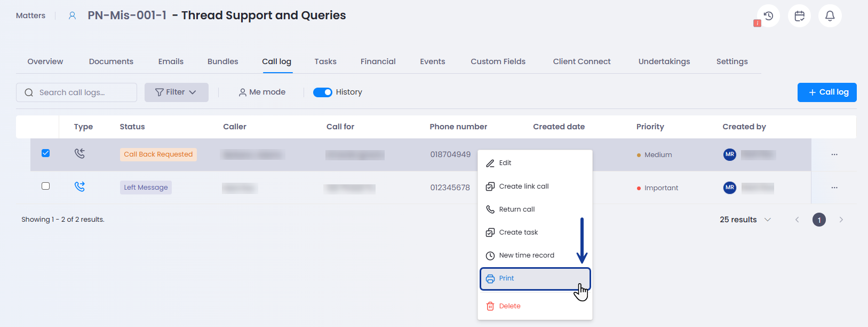Viewport: 868px width, 327px height.
Task: Click the outgoing call icon in second row
Action: [x=79, y=186]
